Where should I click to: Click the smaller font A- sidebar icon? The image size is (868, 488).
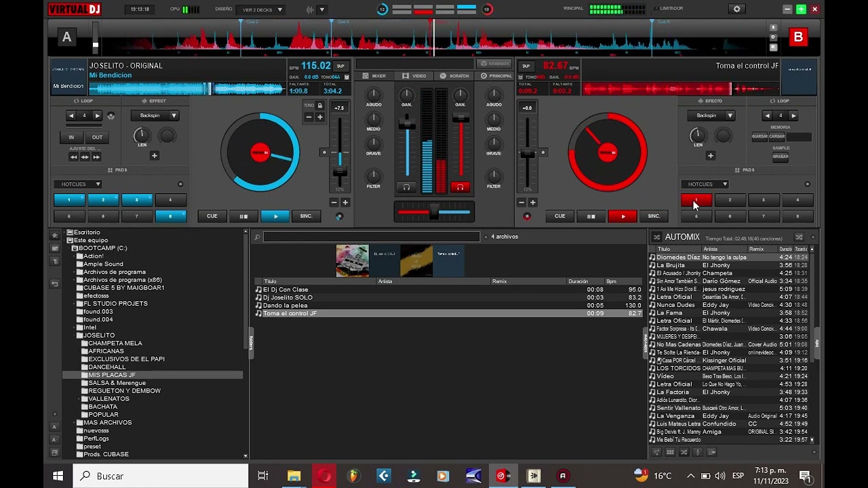pyautogui.click(x=55, y=439)
